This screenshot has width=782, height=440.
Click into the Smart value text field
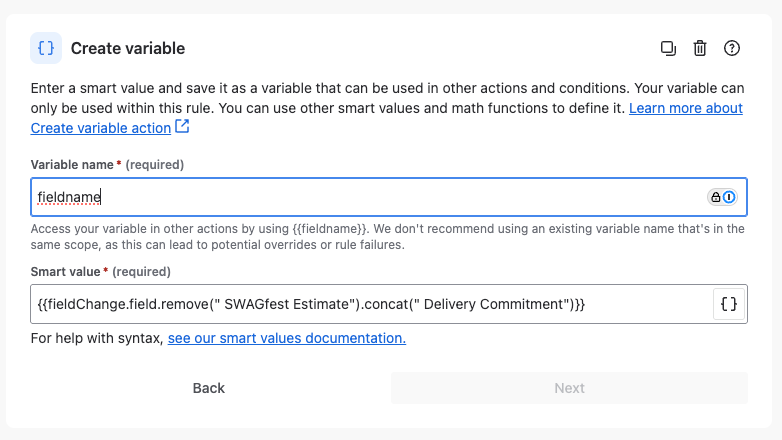tap(372, 304)
